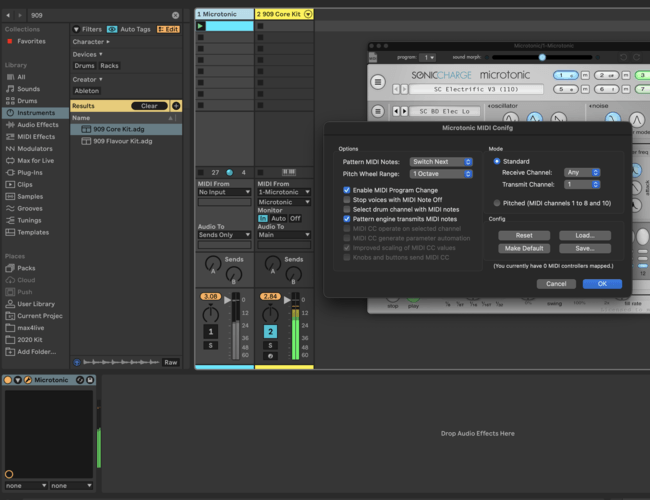Click the Load... config button
650x500 pixels.
click(585, 235)
